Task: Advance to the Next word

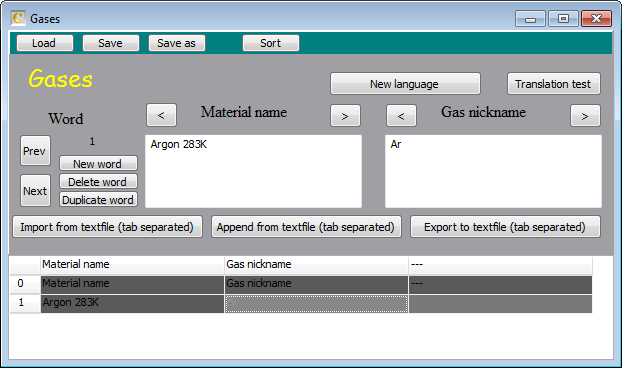Action: pos(35,191)
